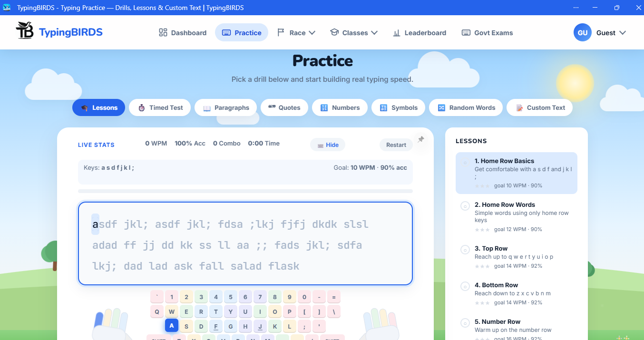The width and height of the screenshot is (644, 340).
Task: Click the 100% Acc live stat
Action: tap(190, 143)
